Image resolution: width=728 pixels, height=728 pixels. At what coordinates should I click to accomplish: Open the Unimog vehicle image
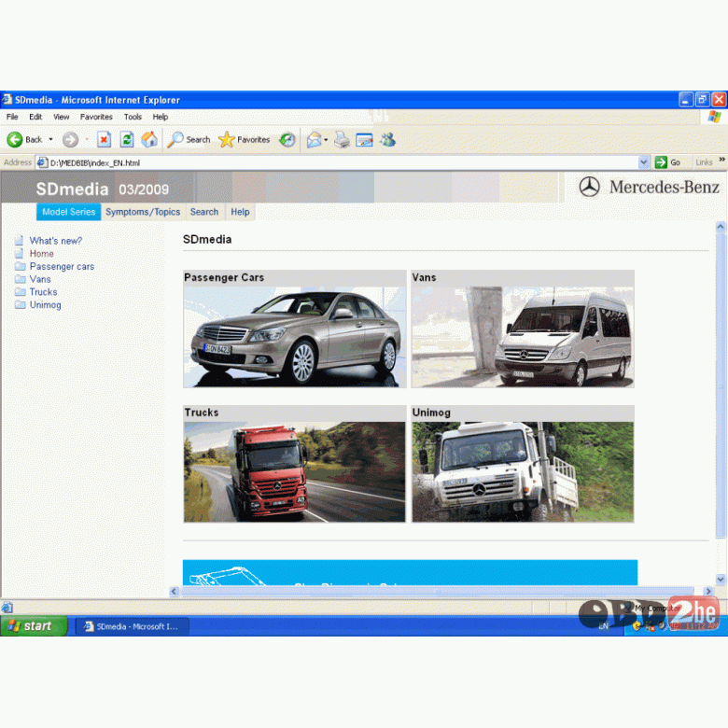(523, 471)
